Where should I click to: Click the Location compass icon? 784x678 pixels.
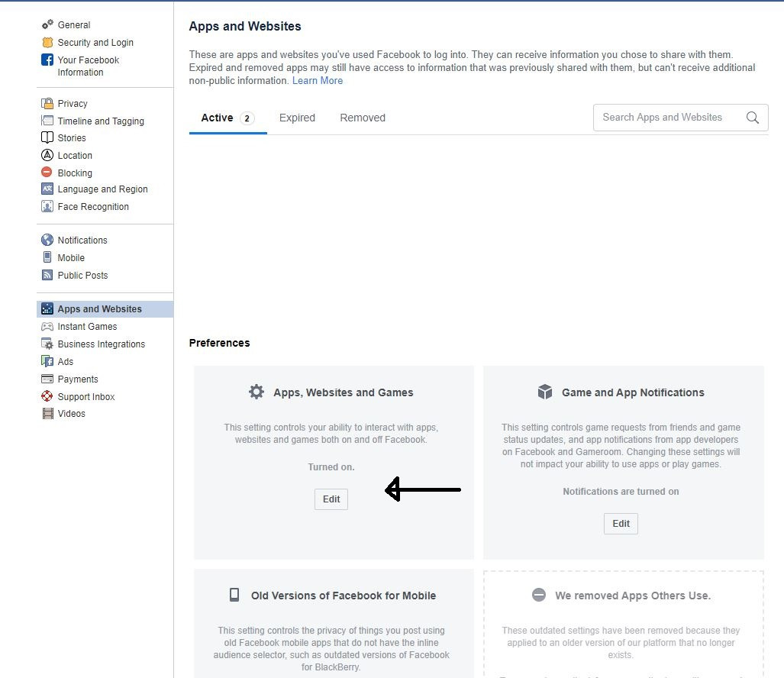coord(47,155)
